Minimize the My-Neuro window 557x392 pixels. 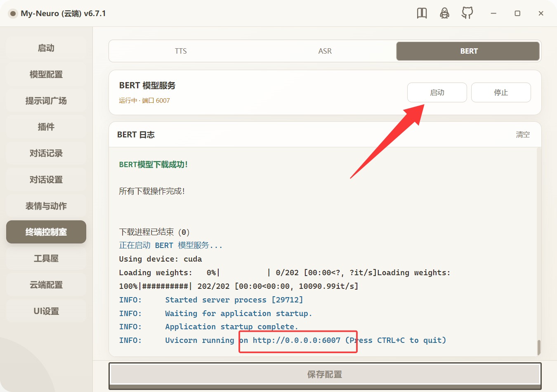coord(493,14)
